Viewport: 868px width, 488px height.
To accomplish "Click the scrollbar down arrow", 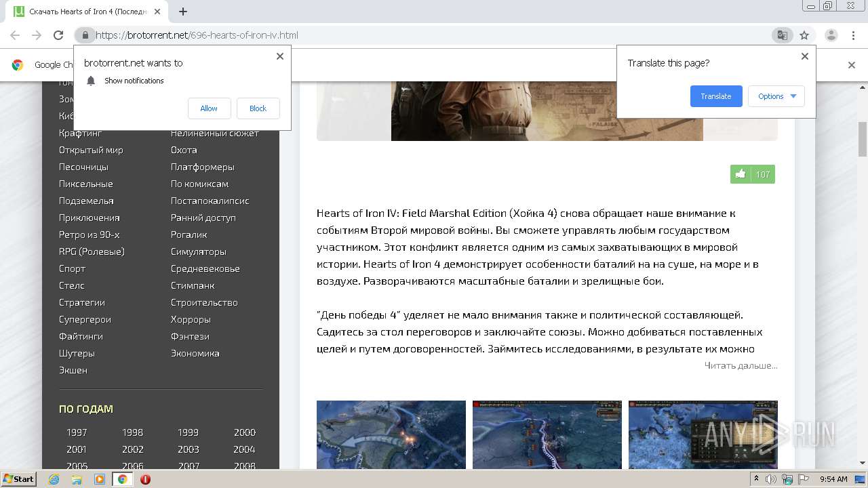I will [x=862, y=464].
